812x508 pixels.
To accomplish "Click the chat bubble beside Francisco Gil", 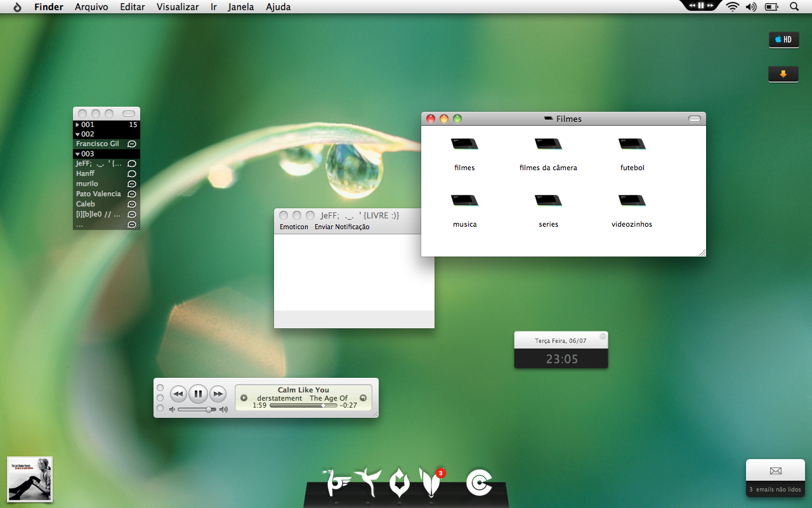I will click(x=132, y=144).
